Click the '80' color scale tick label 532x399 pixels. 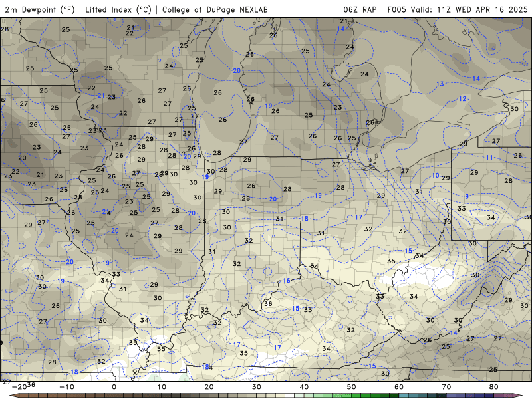click(x=494, y=387)
